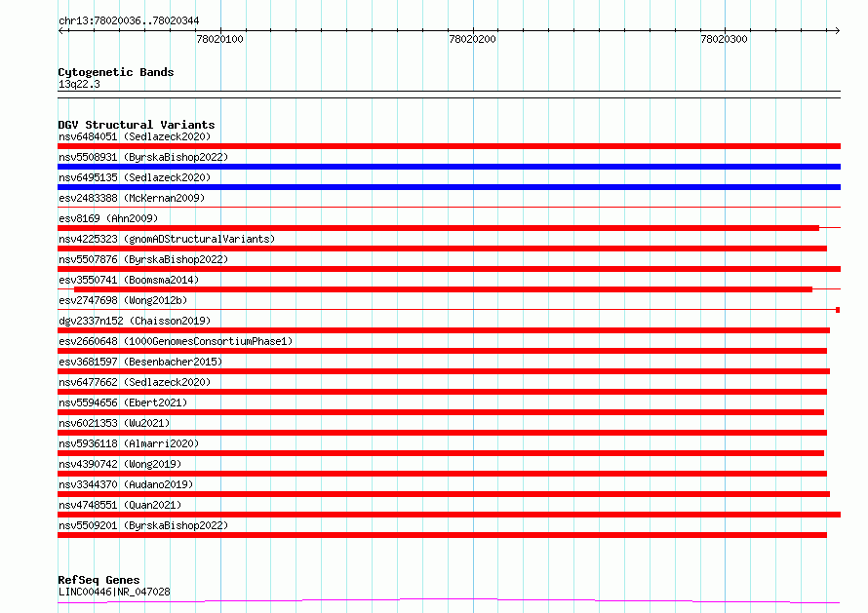Click the nsv4390742 (Wong2019) label
Image resolution: width=868 pixels, height=613 pixels.
coord(120,464)
